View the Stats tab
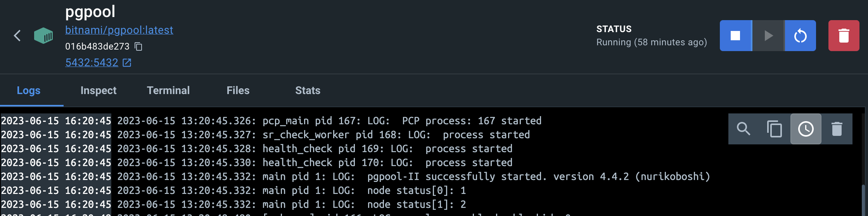Viewport: 868px width, 216px height. (x=308, y=91)
